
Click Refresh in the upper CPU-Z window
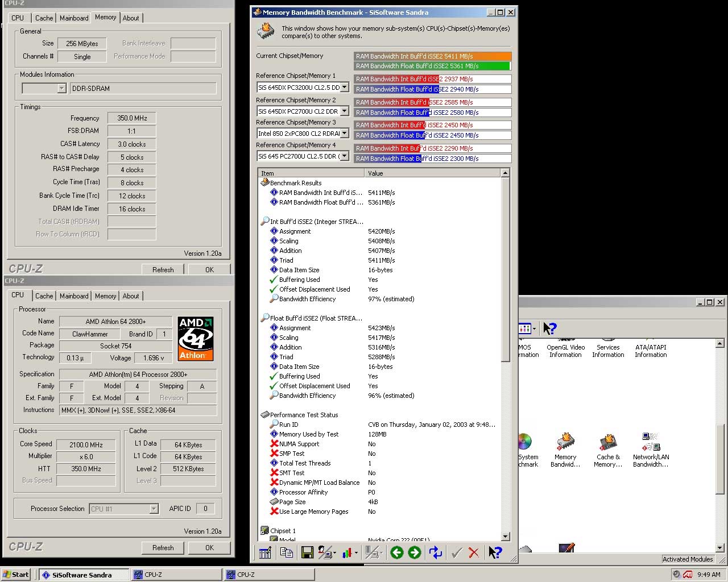pyautogui.click(x=163, y=270)
